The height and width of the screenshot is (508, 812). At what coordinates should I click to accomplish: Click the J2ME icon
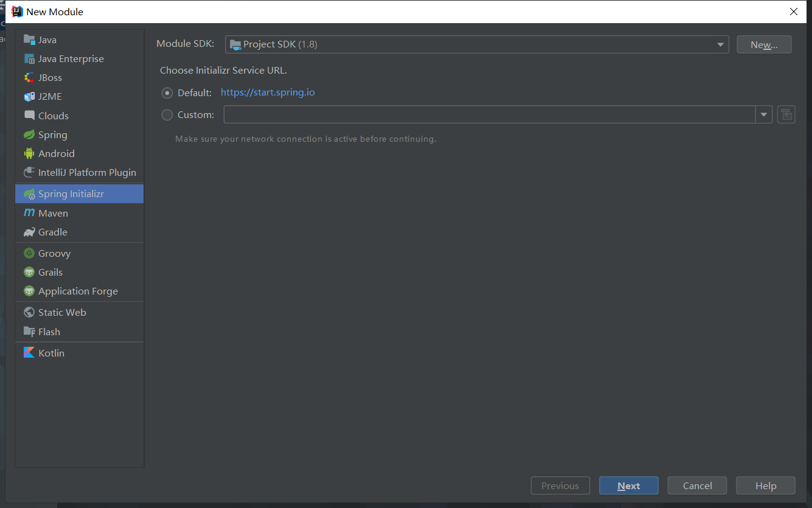coord(29,96)
